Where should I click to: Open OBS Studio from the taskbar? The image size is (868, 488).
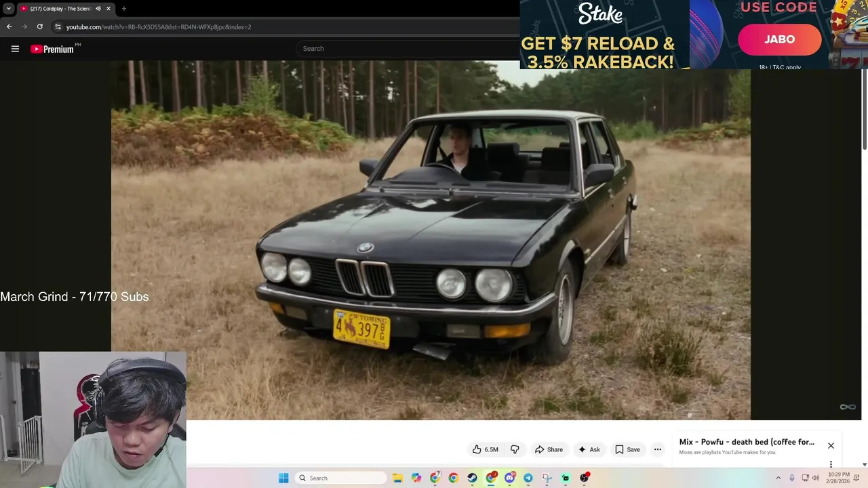coord(584,478)
